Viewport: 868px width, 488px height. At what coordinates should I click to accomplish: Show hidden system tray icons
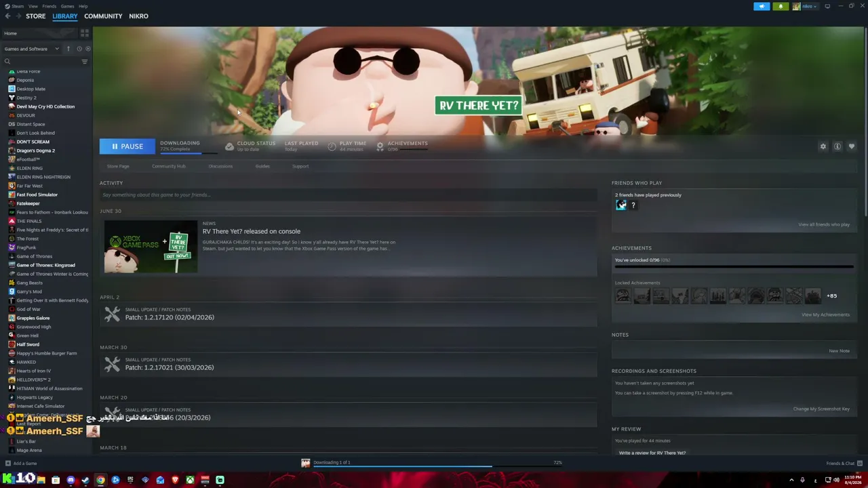pos(791,480)
